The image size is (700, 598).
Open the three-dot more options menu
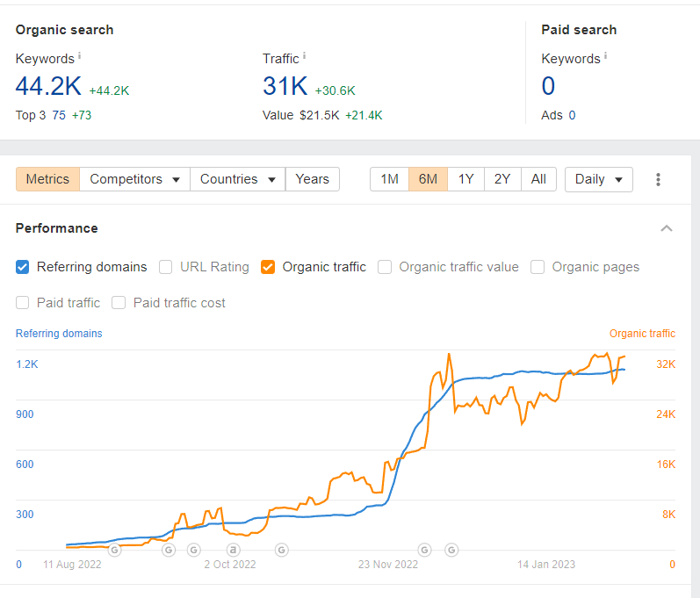tap(658, 179)
